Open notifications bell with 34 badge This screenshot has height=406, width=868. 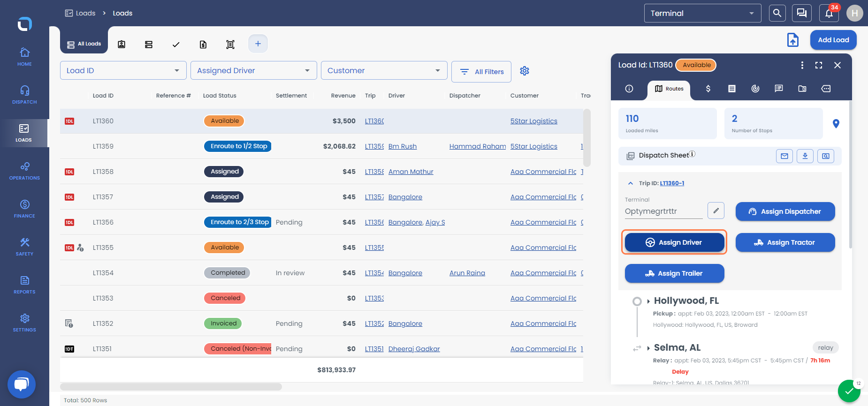tap(829, 13)
